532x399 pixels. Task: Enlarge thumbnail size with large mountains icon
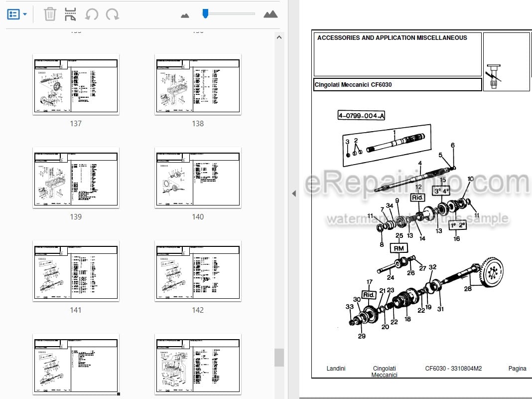(270, 14)
